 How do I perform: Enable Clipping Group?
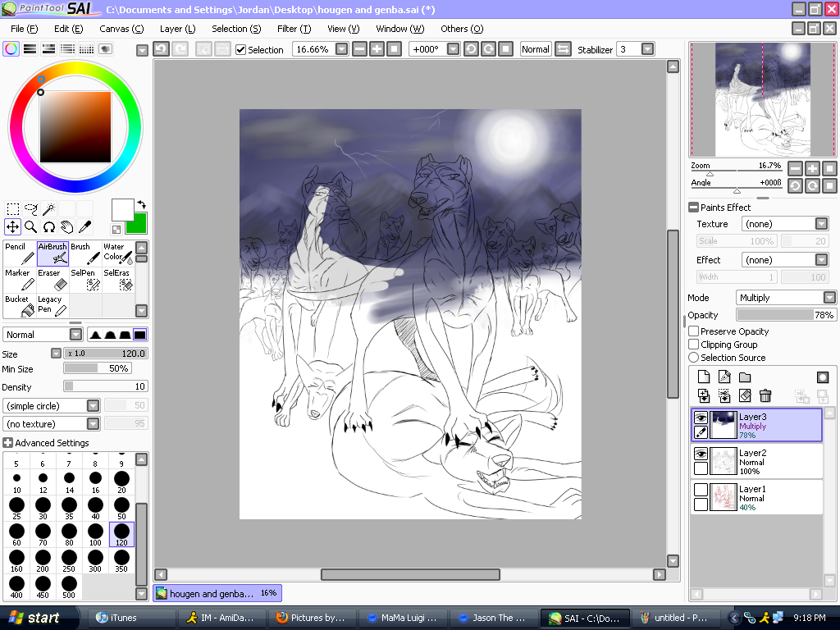[694, 344]
